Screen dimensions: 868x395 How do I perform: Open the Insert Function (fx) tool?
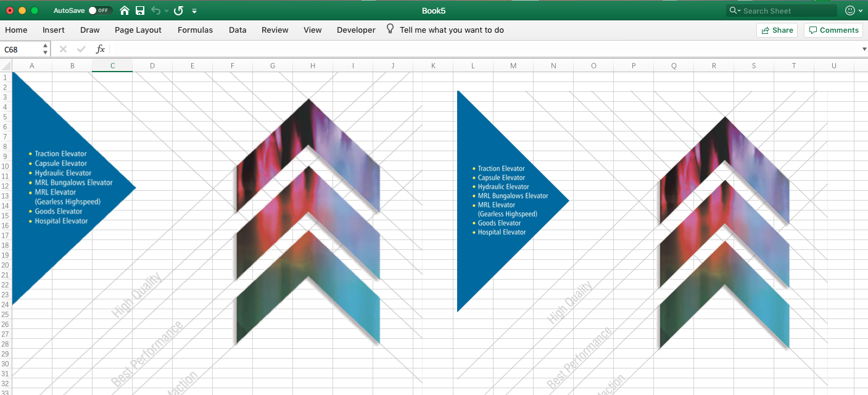coord(101,49)
